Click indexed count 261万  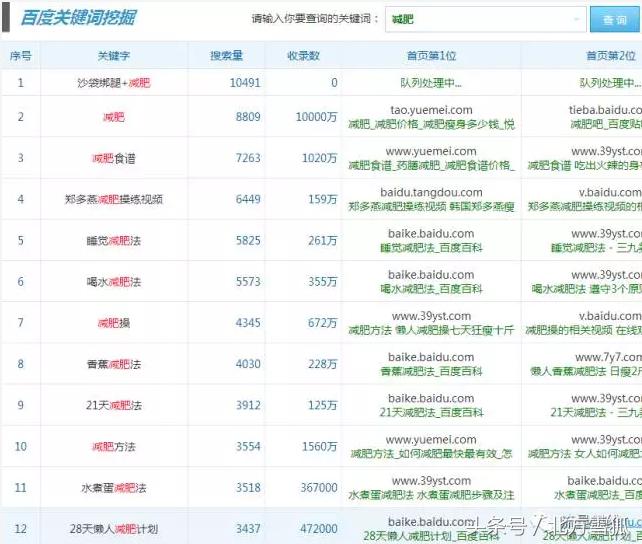click(323, 240)
